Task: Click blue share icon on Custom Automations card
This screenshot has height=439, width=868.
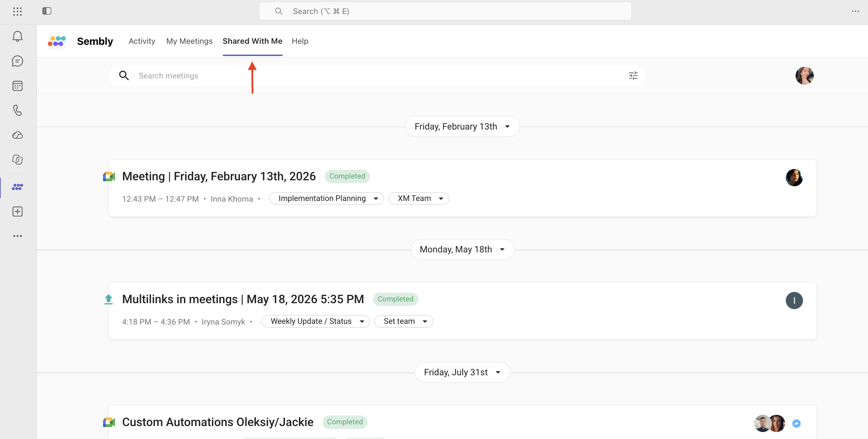Action: click(x=797, y=424)
